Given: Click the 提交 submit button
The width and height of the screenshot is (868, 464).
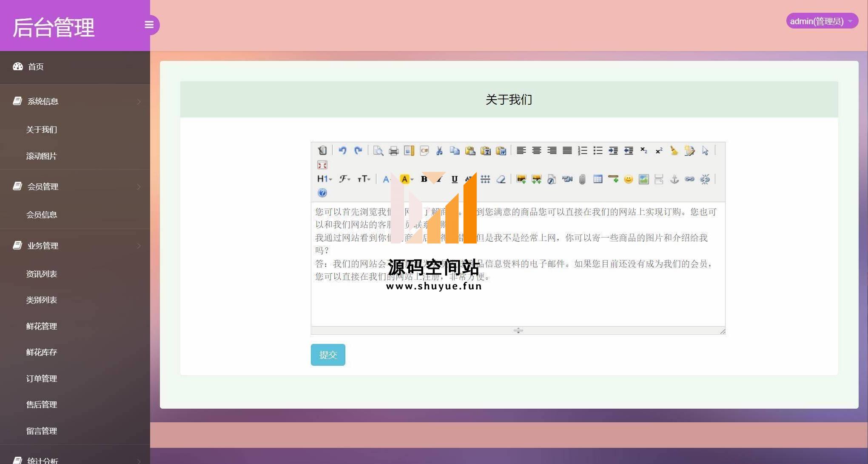Looking at the screenshot, I should click(328, 355).
